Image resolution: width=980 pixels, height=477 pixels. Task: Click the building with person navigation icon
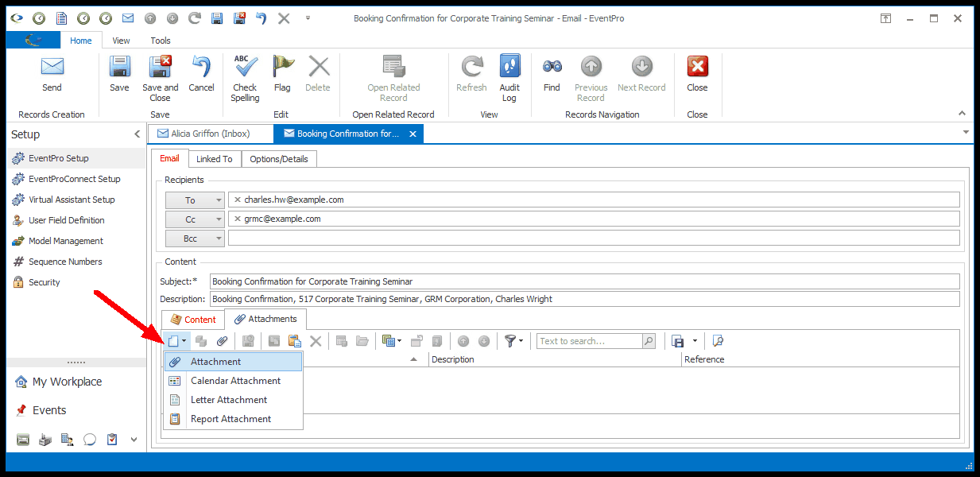(68, 439)
